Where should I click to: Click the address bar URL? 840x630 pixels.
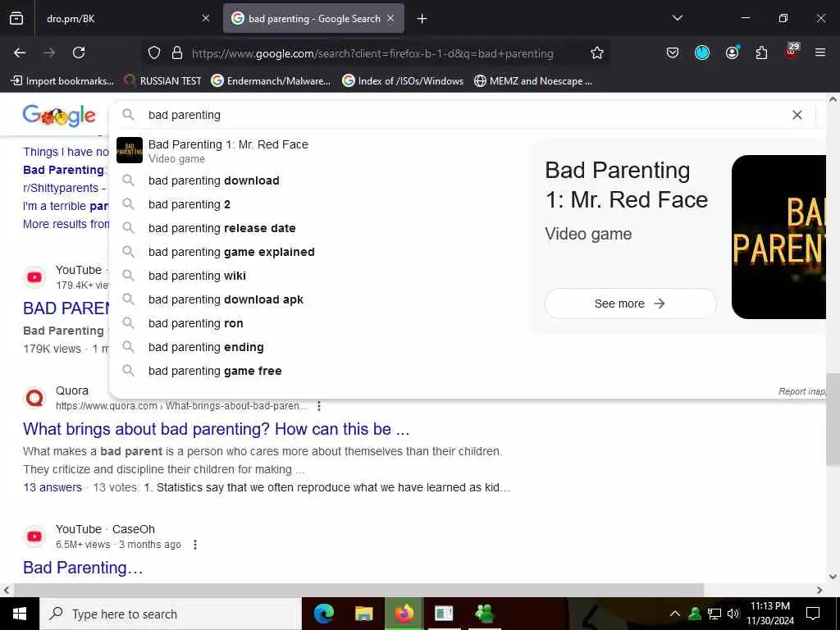point(372,53)
